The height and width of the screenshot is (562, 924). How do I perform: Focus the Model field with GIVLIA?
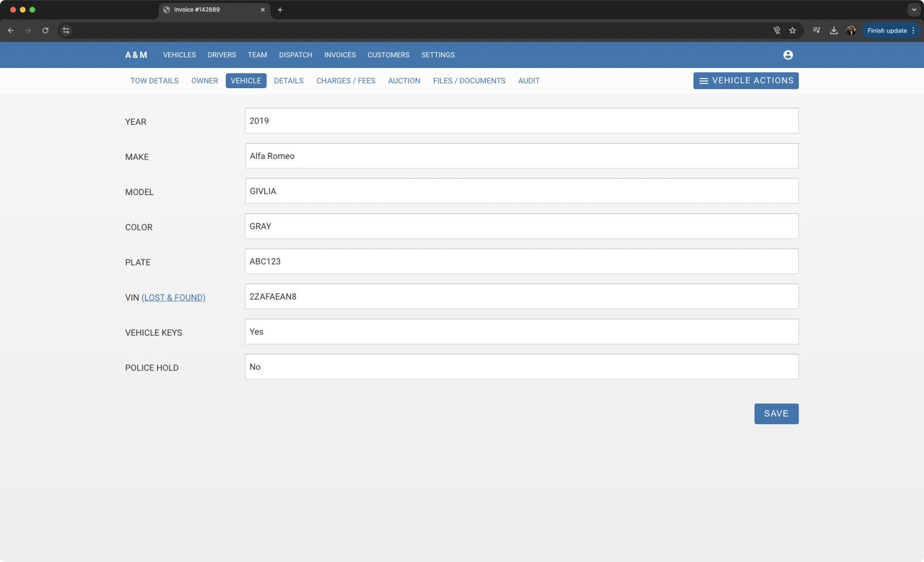click(x=521, y=191)
